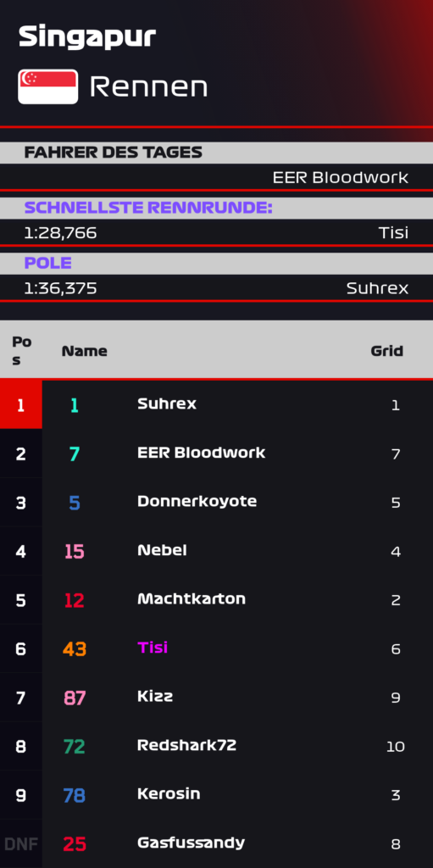Click Suhrex's car number 1
Viewport: 433px width, 868px height.
(75, 406)
